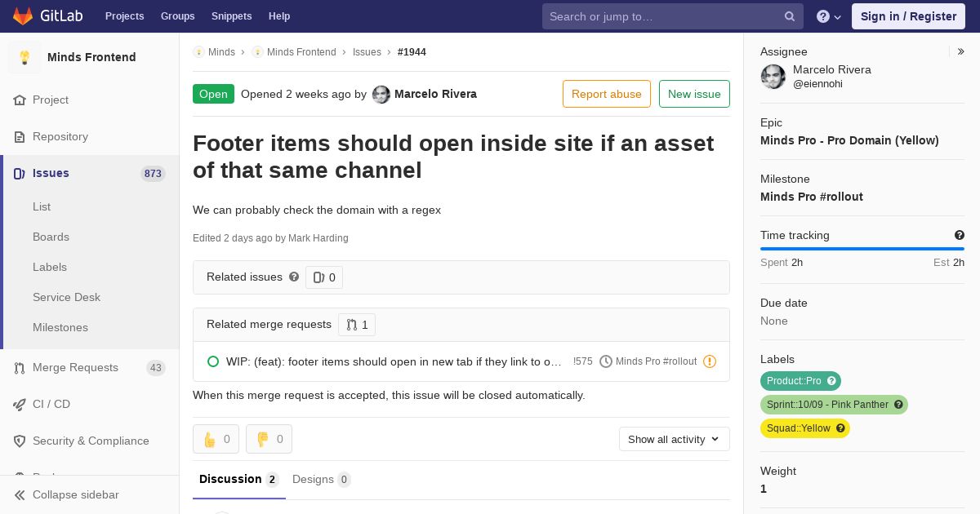Click Sprint::10/09 label help icon
The width and height of the screenshot is (980, 514).
898,405
